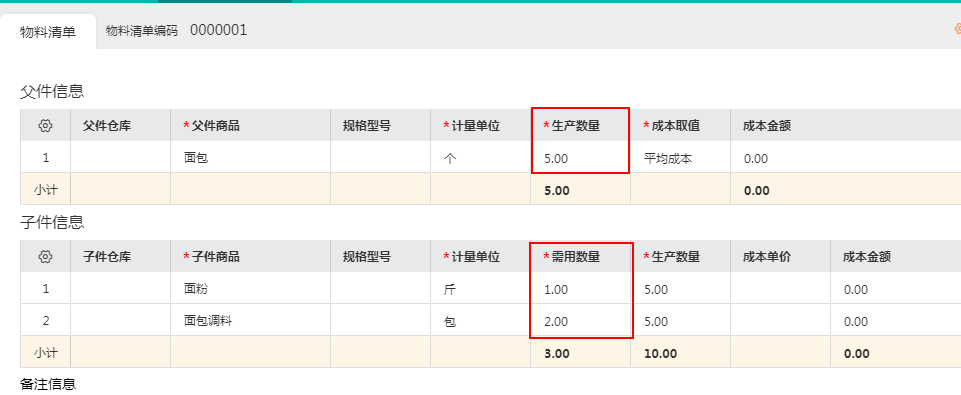Select child product cell 面粉
Viewport: 961px width, 395px height.
click(250, 289)
